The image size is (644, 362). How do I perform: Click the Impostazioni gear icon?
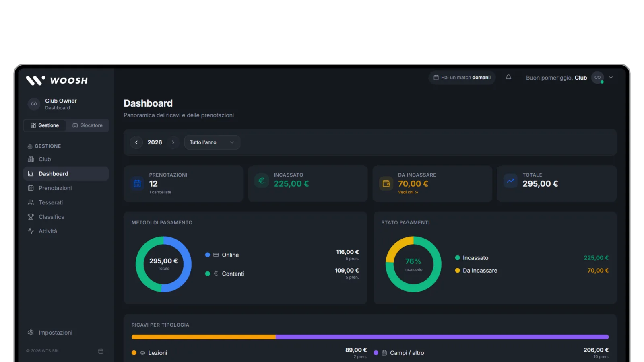coord(31,333)
